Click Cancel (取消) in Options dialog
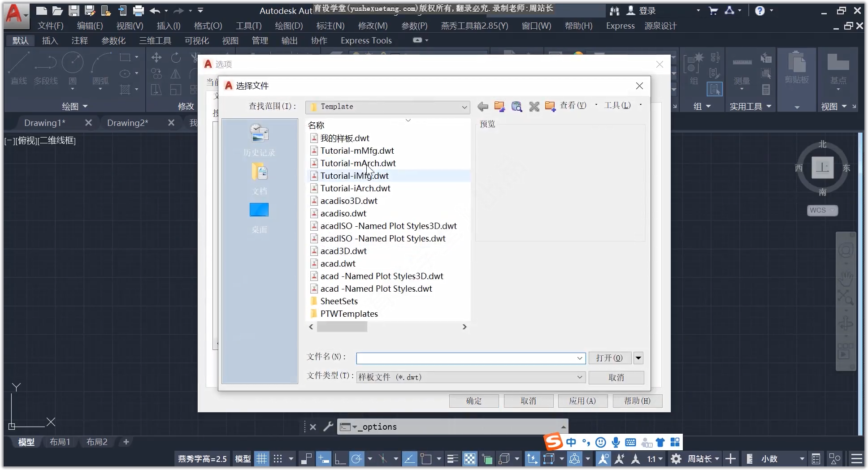868x470 pixels. (x=529, y=401)
